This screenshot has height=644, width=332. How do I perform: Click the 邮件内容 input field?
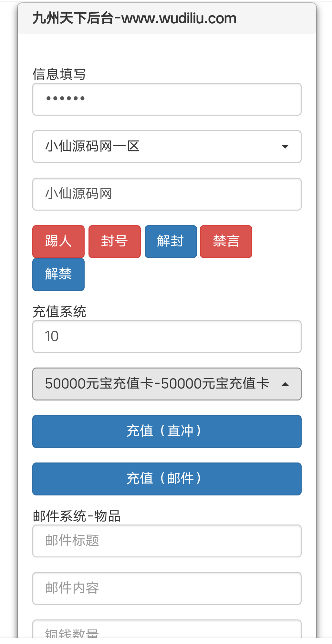[x=167, y=588]
